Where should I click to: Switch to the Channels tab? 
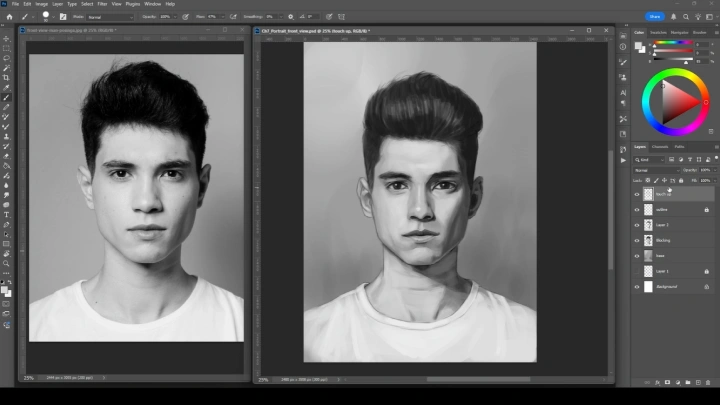coord(660,147)
